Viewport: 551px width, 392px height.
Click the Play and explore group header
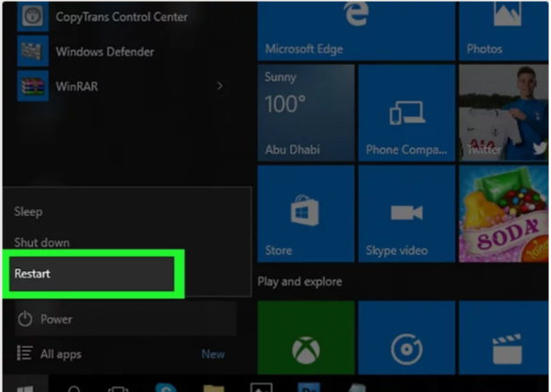[299, 281]
